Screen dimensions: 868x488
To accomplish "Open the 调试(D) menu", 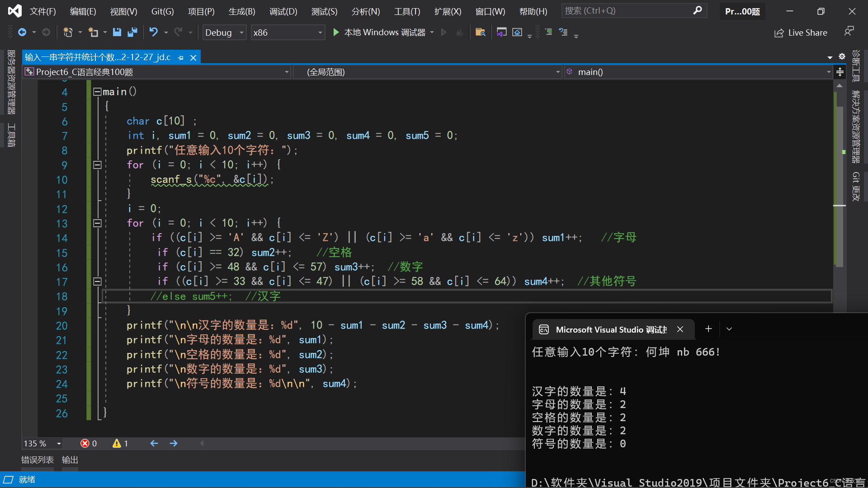I will [283, 11].
